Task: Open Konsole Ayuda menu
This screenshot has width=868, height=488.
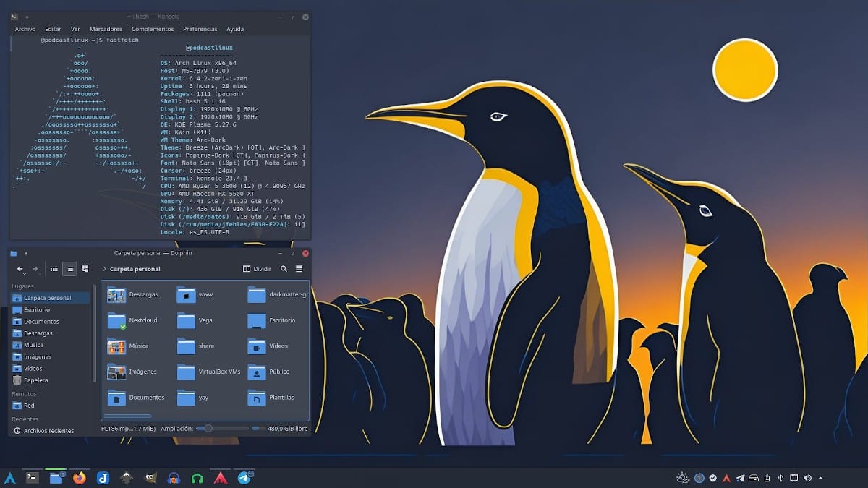Action: (235, 29)
